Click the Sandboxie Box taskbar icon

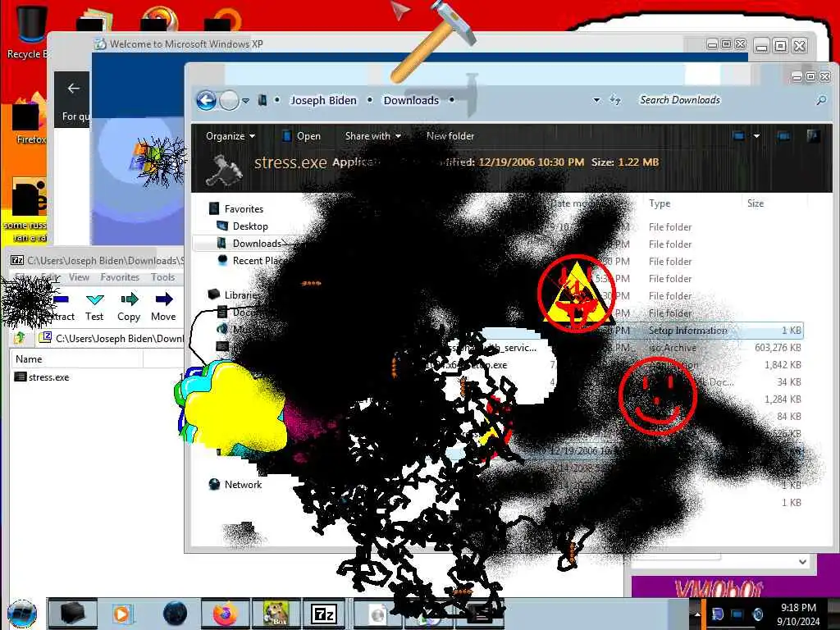pyautogui.click(x=276, y=614)
